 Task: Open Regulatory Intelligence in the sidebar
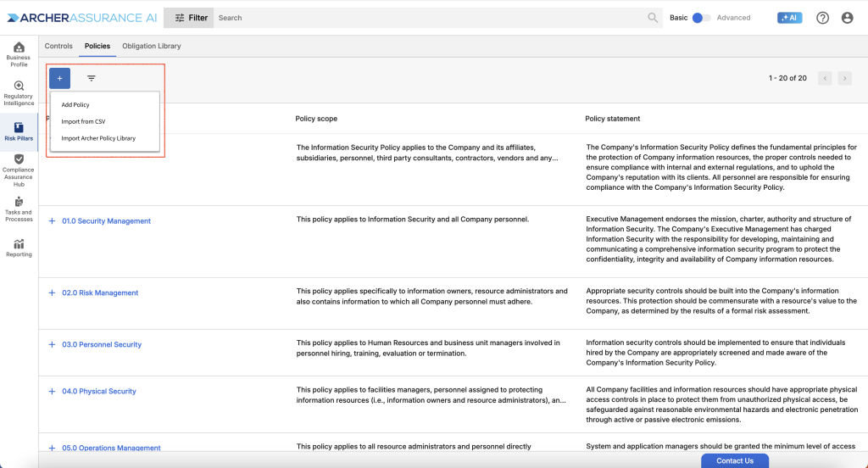[19, 93]
